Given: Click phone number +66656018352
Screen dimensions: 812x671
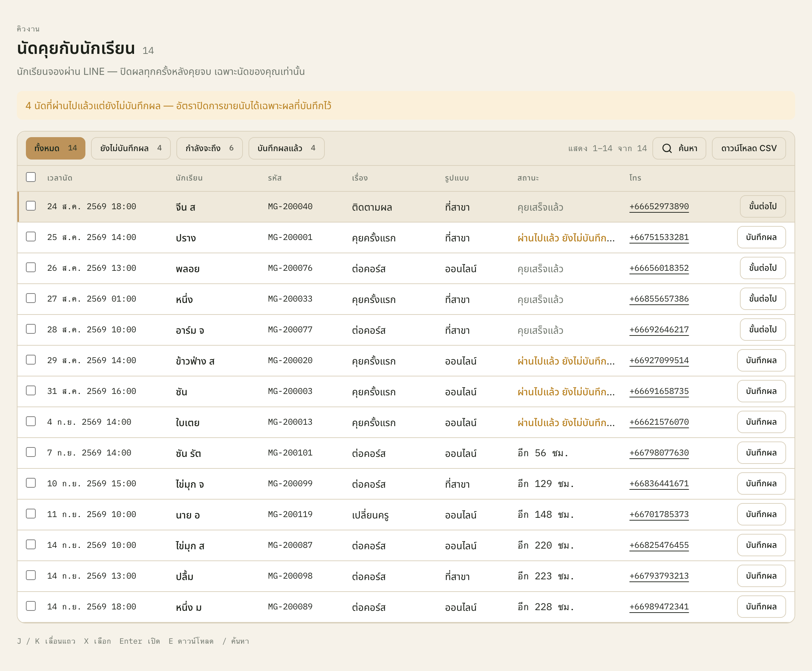Looking at the screenshot, I should (x=659, y=268).
